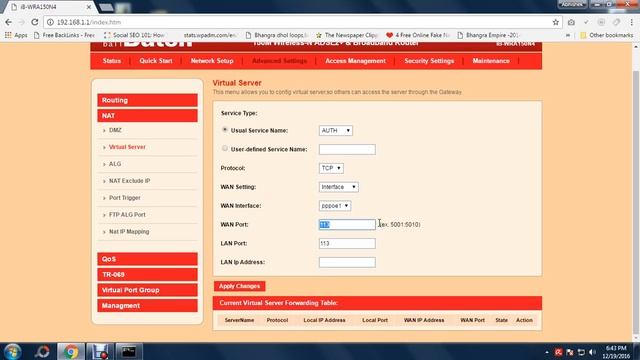Click the LAN Ip Address input field
This screenshot has height=360, width=640.
[x=347, y=262]
